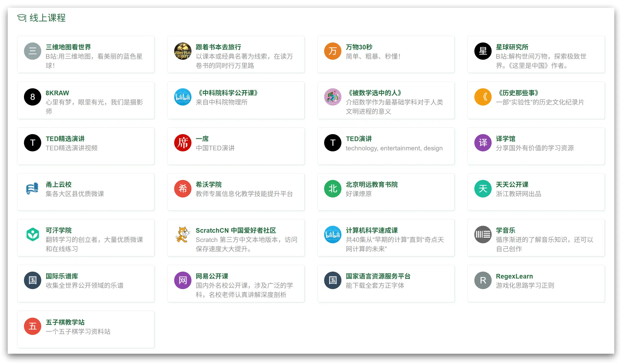622x364 pixels.
Task: Click the bilibili icon beside 计算机科学速成课
Action: click(x=333, y=234)
